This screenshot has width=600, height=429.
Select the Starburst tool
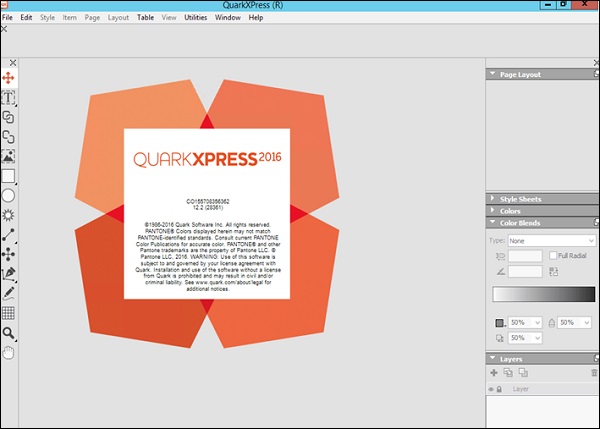(8, 215)
